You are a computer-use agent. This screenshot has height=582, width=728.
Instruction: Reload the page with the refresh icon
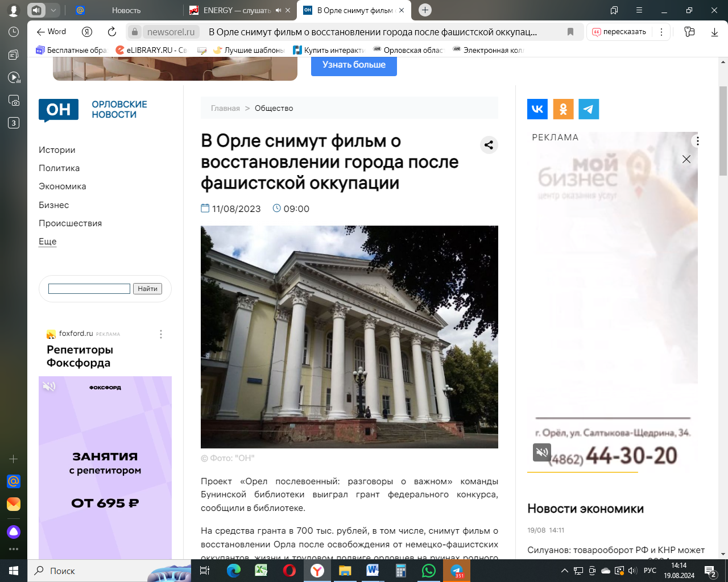tap(112, 32)
